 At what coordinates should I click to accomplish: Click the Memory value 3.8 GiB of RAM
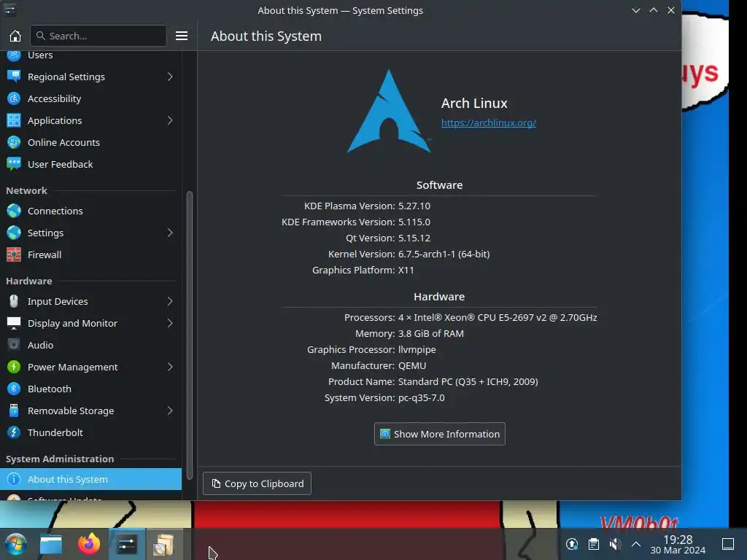coord(430,333)
